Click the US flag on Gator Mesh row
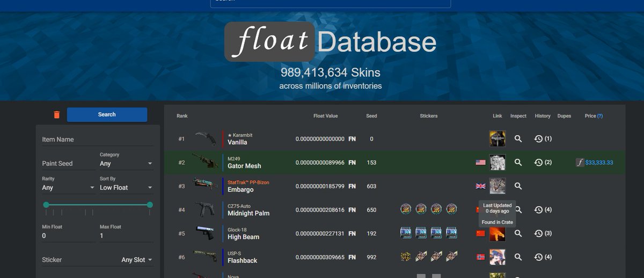644x278 pixels. pos(480,162)
